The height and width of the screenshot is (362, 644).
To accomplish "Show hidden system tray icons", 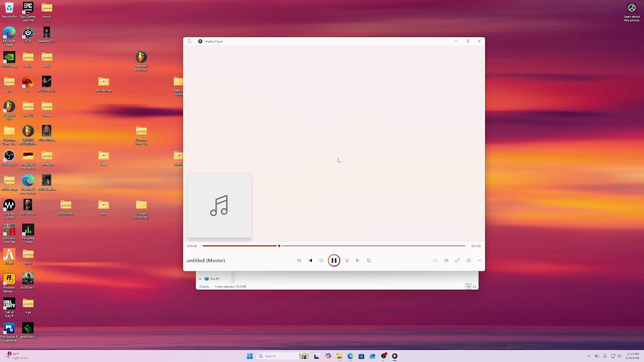I will pos(589,356).
